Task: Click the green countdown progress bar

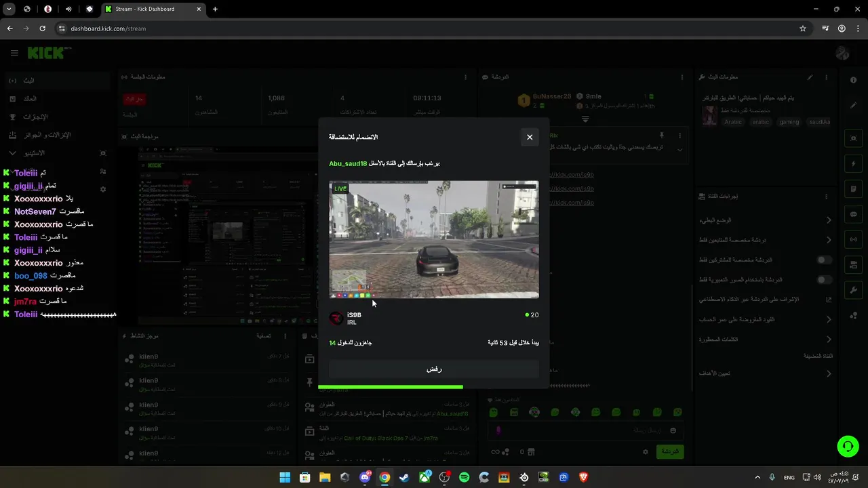Action: [x=391, y=387]
